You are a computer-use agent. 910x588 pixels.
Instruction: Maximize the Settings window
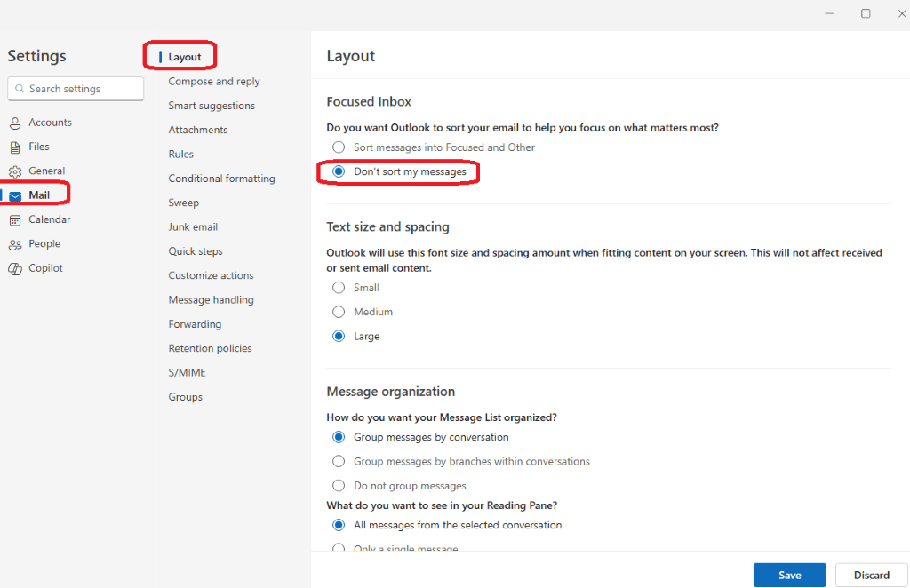(866, 13)
